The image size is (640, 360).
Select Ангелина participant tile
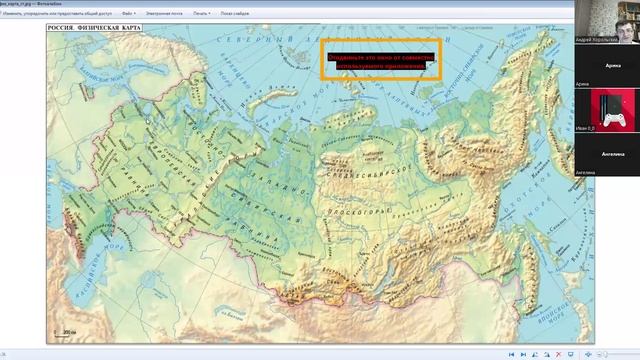tap(607, 155)
